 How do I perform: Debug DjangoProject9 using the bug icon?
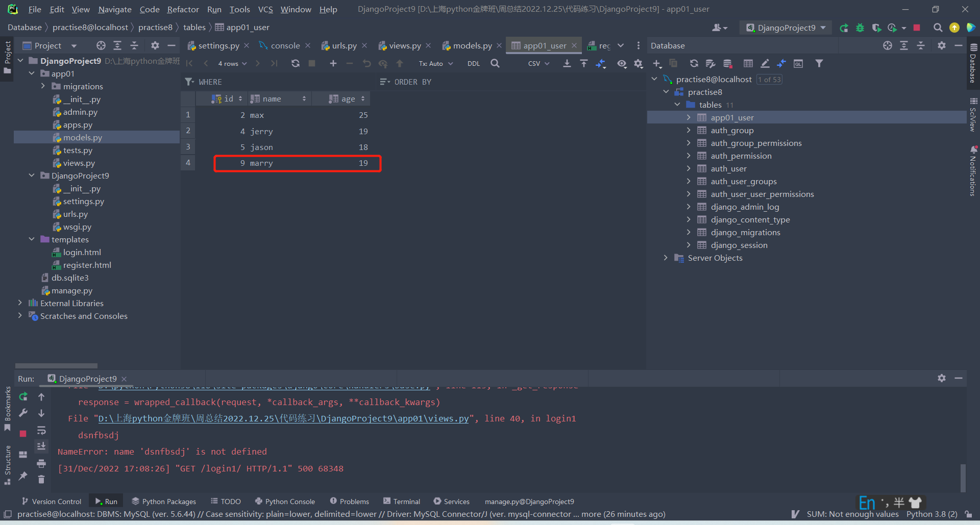pos(860,28)
